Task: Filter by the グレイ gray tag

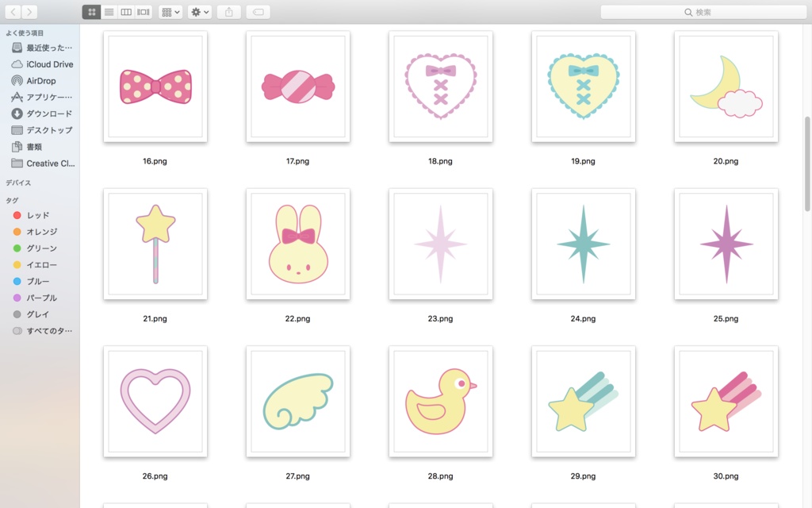Action: 31,314
